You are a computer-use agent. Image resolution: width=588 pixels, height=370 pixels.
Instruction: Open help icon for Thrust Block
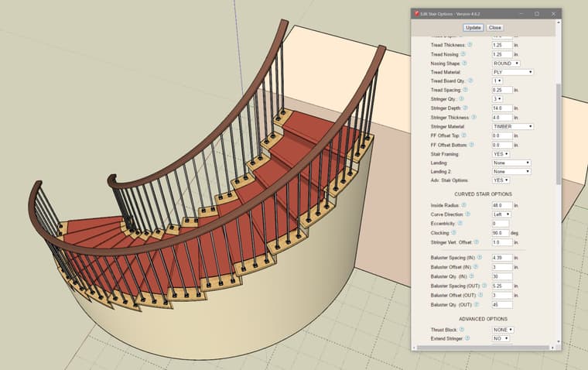coord(462,329)
